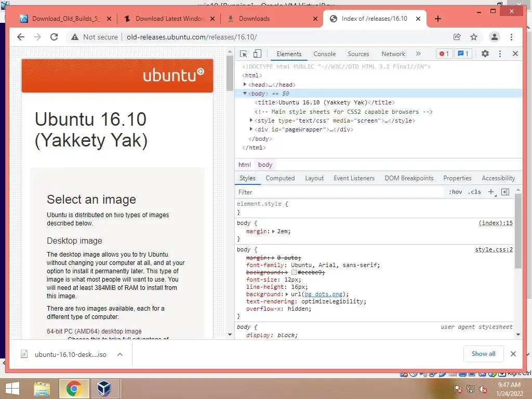The height and width of the screenshot is (399, 532).
Task: Select body in the breadcrumb bar
Action: [265, 165]
